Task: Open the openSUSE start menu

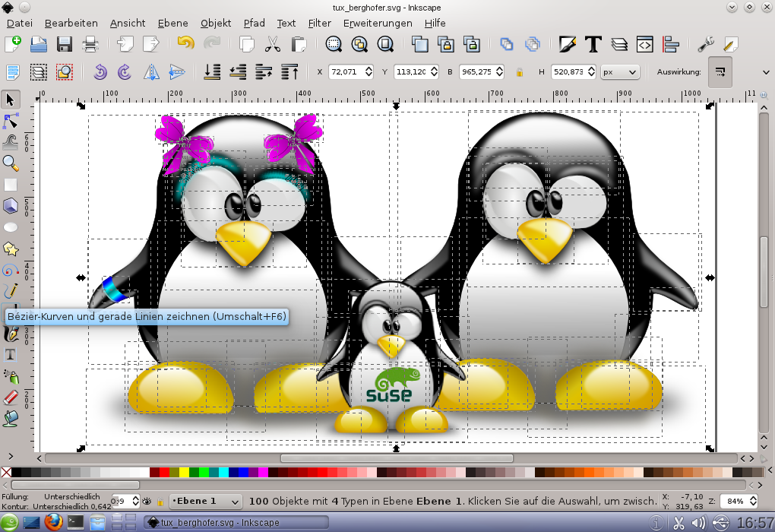Action: (x=9, y=522)
